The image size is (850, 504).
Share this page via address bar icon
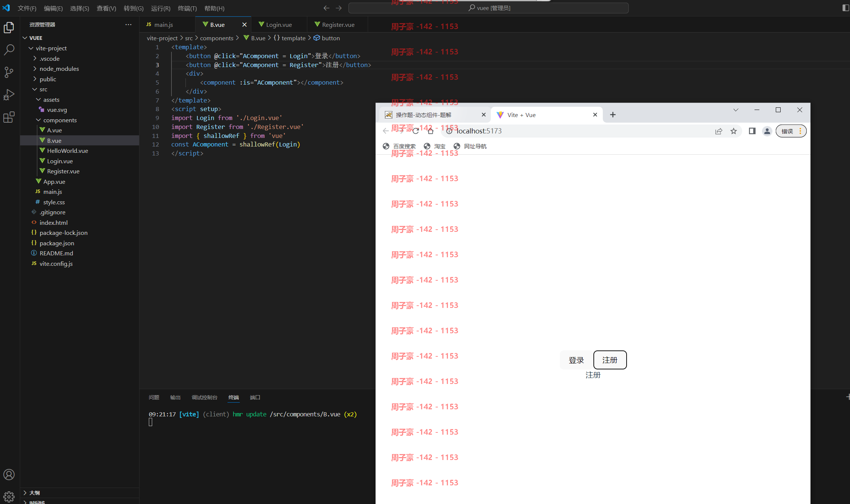[x=718, y=131]
